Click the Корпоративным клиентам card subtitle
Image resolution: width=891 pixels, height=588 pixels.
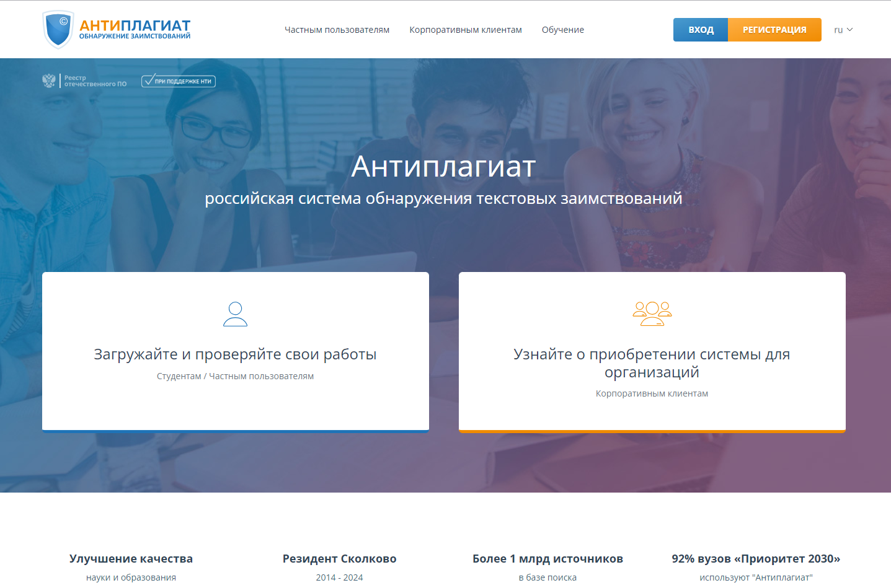tap(652, 393)
